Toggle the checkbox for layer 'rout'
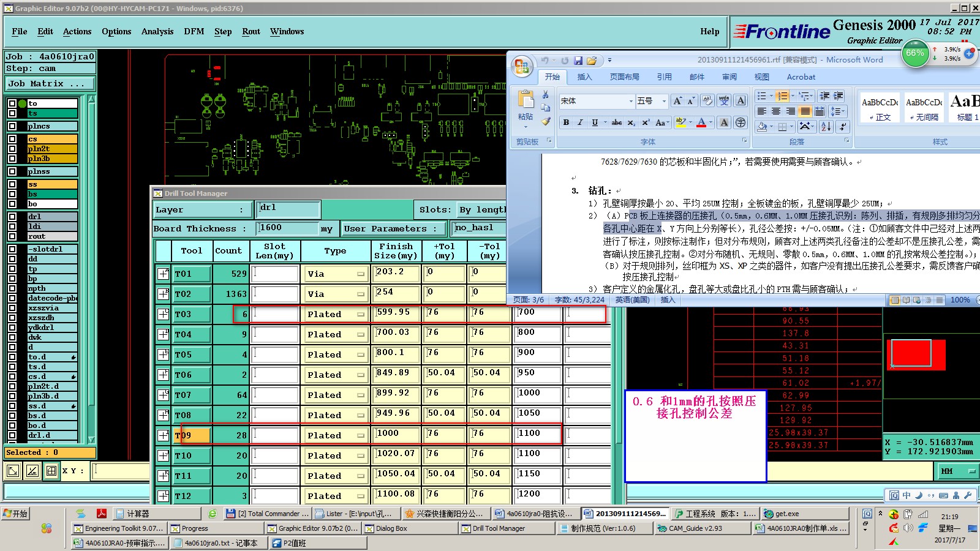 pyautogui.click(x=12, y=236)
